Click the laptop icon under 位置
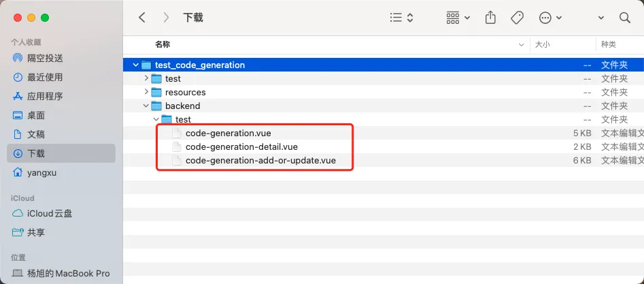The image size is (644, 284). 18,273
